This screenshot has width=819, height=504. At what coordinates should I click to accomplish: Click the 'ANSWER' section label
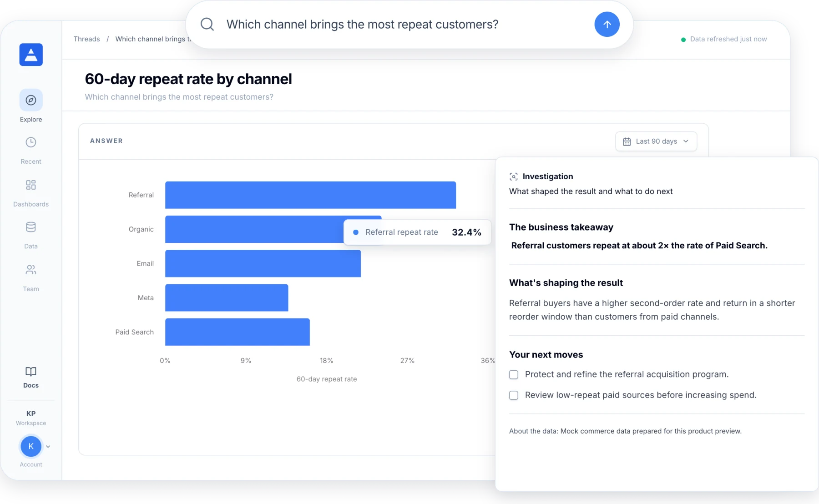(106, 141)
